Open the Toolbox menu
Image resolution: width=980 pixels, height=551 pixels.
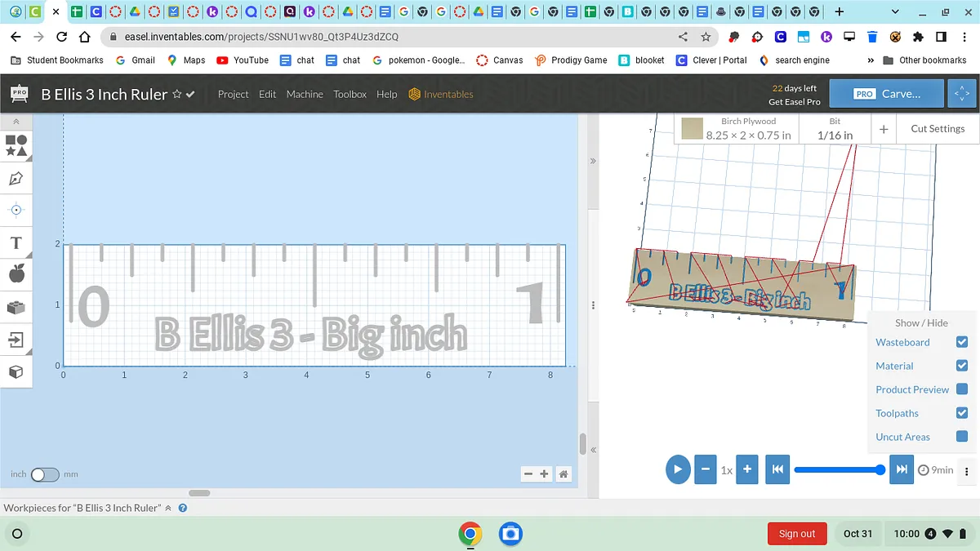(350, 95)
